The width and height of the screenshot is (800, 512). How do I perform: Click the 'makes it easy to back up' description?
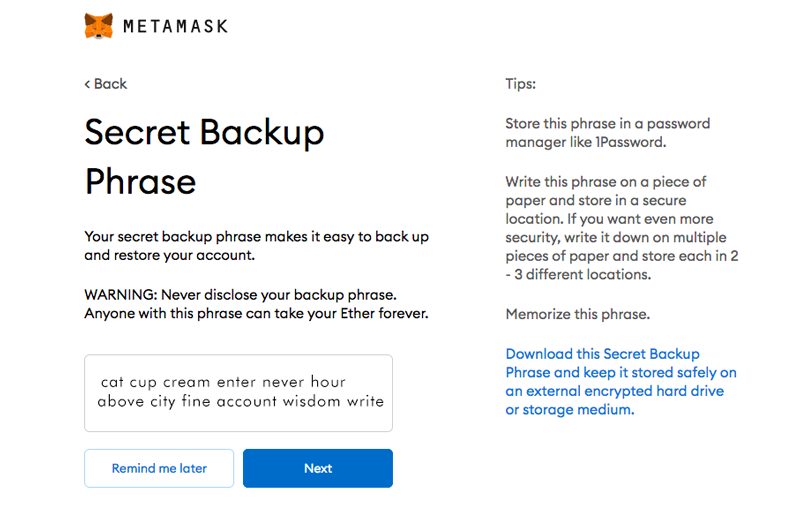(256, 246)
